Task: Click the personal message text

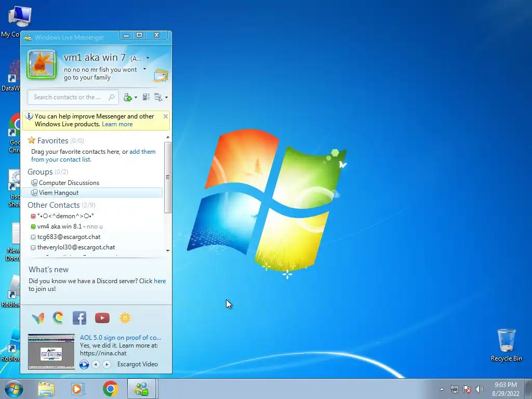Action: 100,74
